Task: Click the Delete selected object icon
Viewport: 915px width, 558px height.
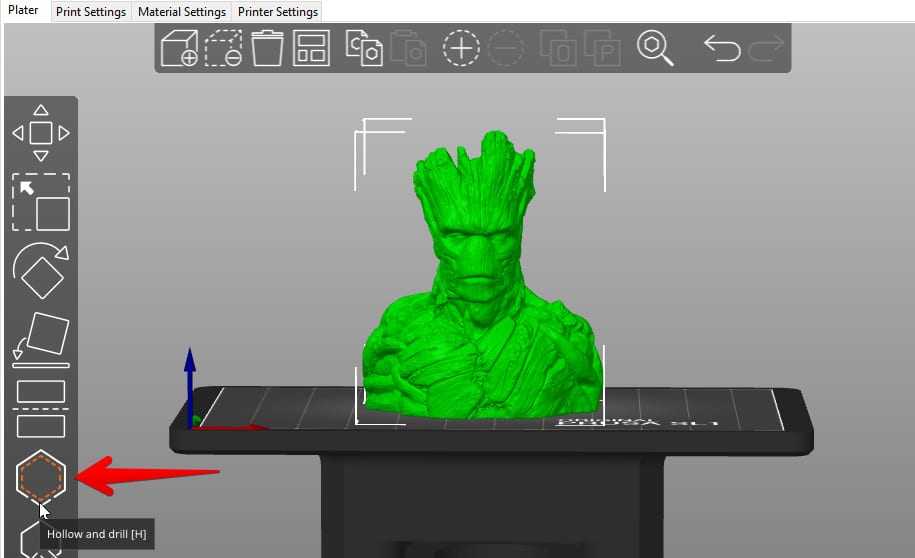Action: tap(223, 48)
